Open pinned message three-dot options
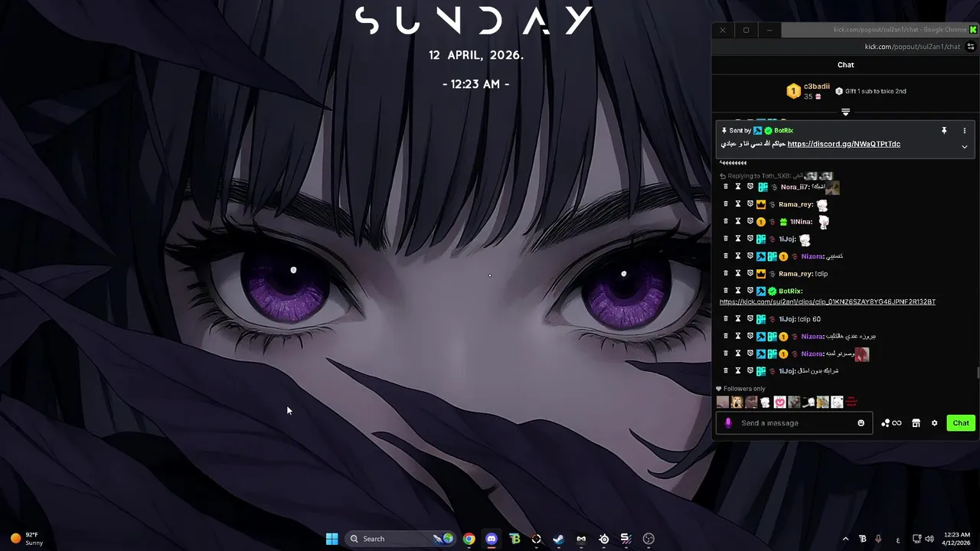 964,131
